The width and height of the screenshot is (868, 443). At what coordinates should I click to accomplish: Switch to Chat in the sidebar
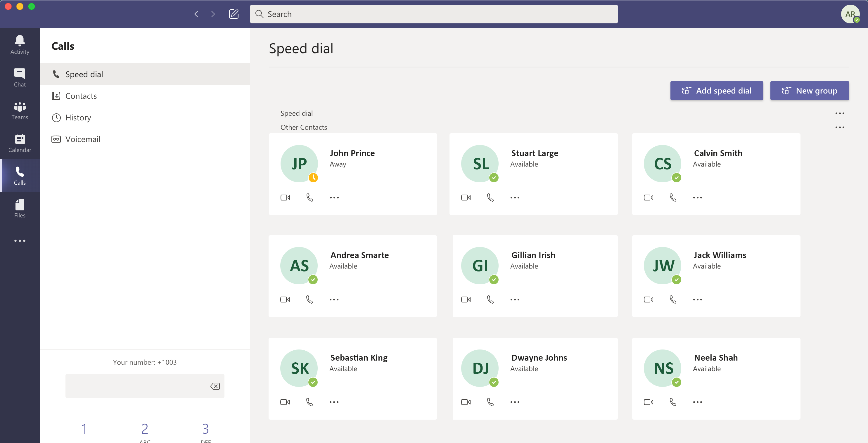point(20,77)
